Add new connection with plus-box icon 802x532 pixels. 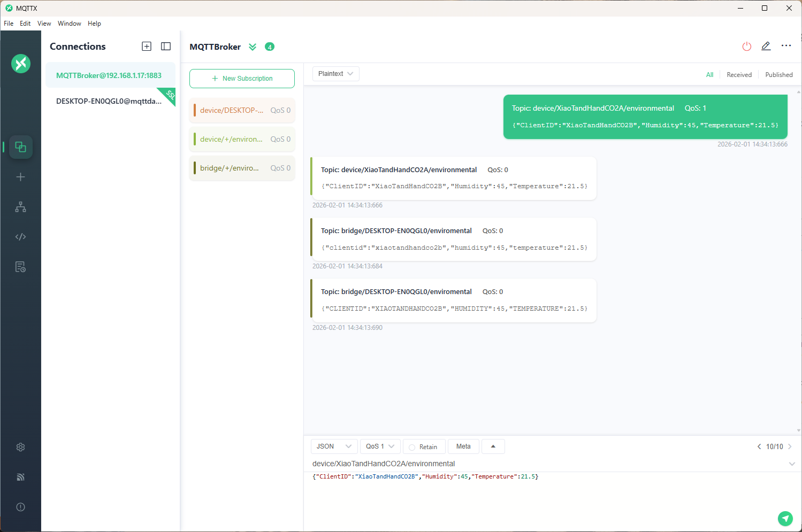pyautogui.click(x=147, y=47)
